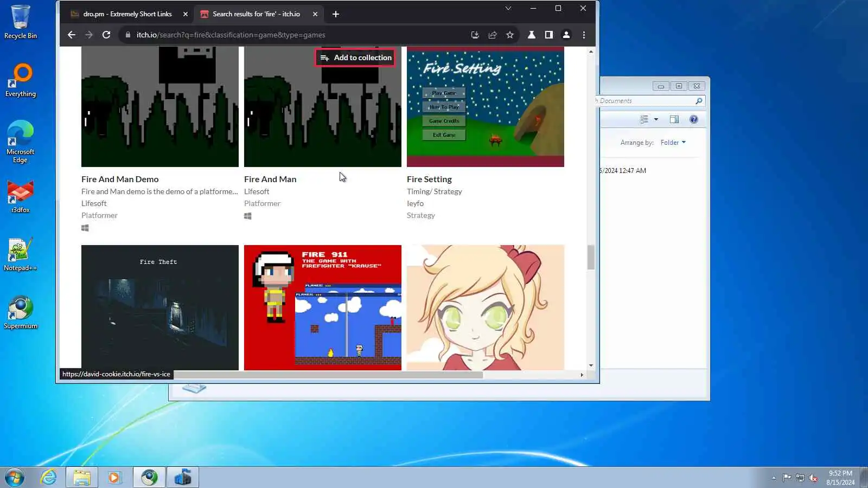Click the Windows icon under Fire And Man Demo
The image size is (868, 488).
(85, 228)
